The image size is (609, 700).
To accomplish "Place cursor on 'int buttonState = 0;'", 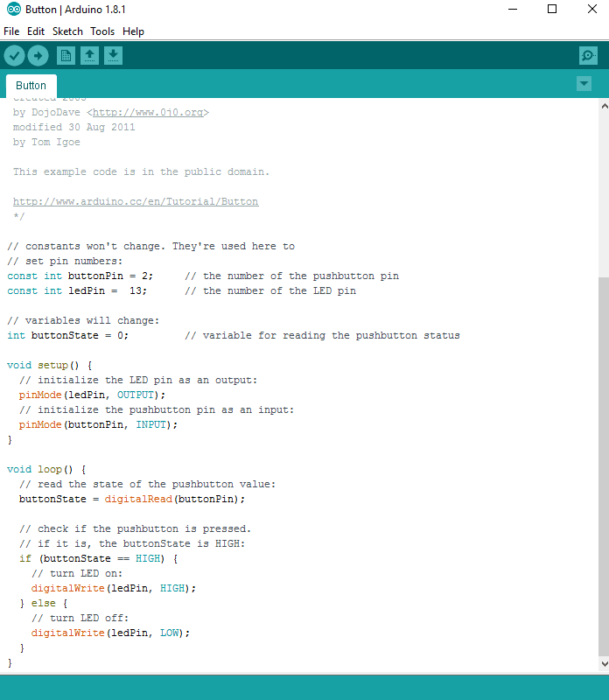I will click(68, 335).
